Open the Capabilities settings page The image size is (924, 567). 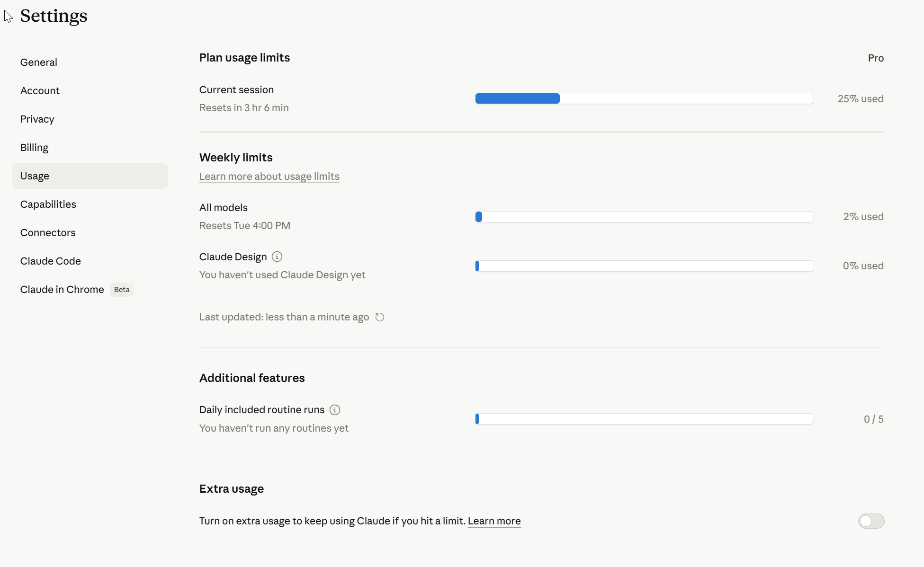coord(48,204)
